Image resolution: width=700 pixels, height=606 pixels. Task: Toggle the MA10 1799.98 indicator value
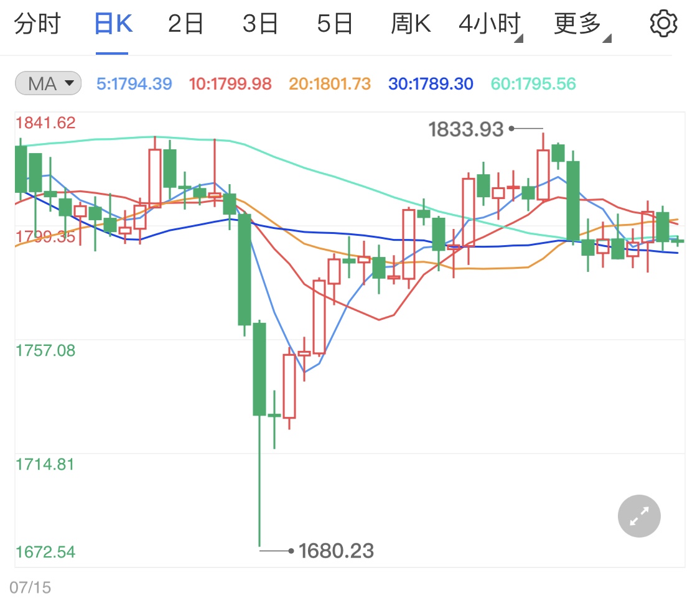click(x=231, y=84)
